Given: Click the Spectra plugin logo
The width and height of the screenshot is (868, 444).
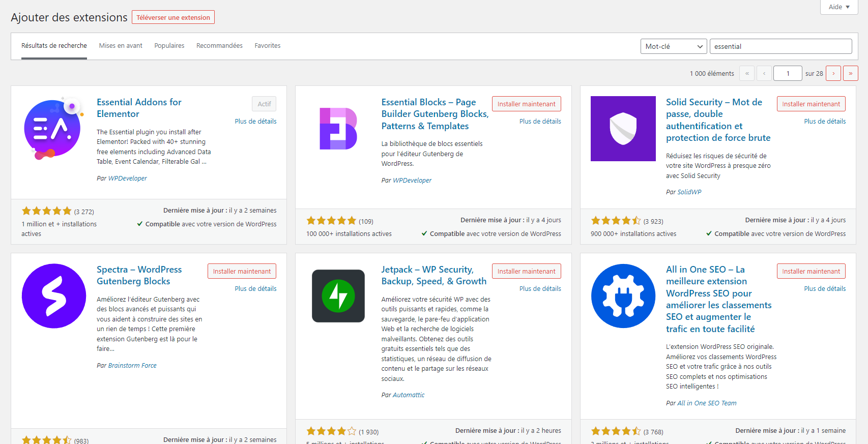Looking at the screenshot, I should (54, 296).
